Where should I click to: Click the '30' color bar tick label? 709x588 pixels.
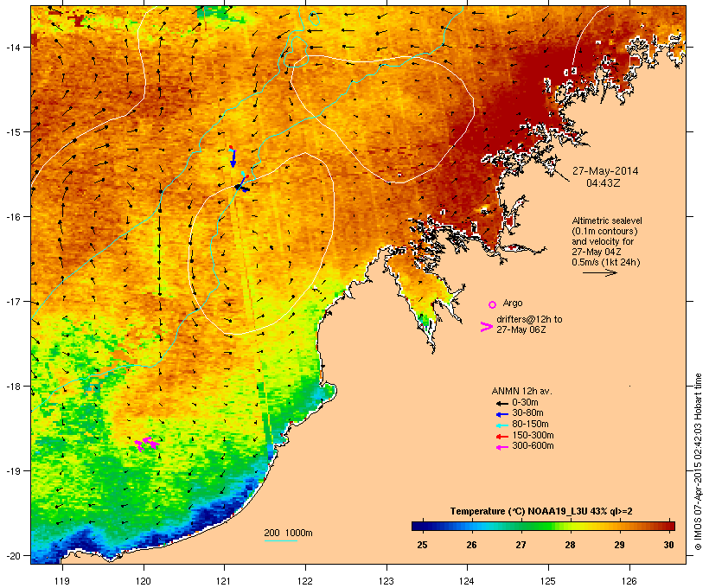click(x=668, y=545)
